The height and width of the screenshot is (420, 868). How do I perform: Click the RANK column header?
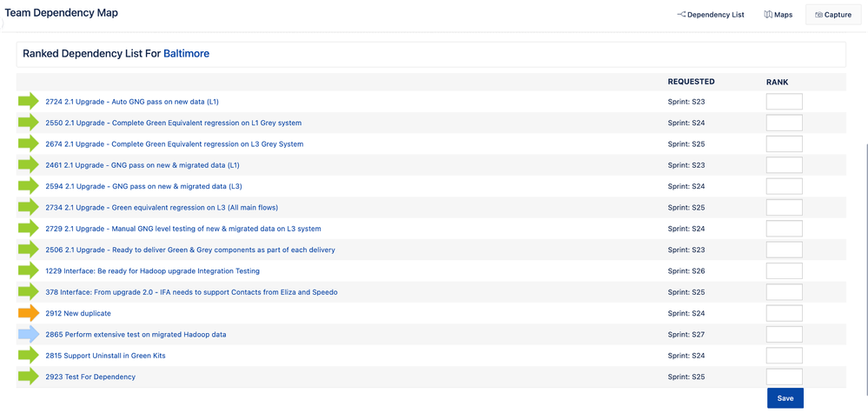tap(778, 82)
